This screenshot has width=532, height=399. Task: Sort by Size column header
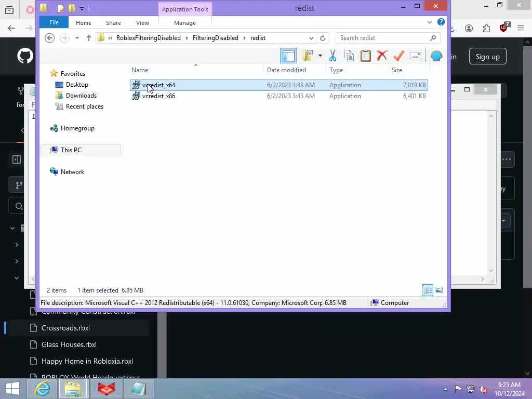tap(396, 70)
